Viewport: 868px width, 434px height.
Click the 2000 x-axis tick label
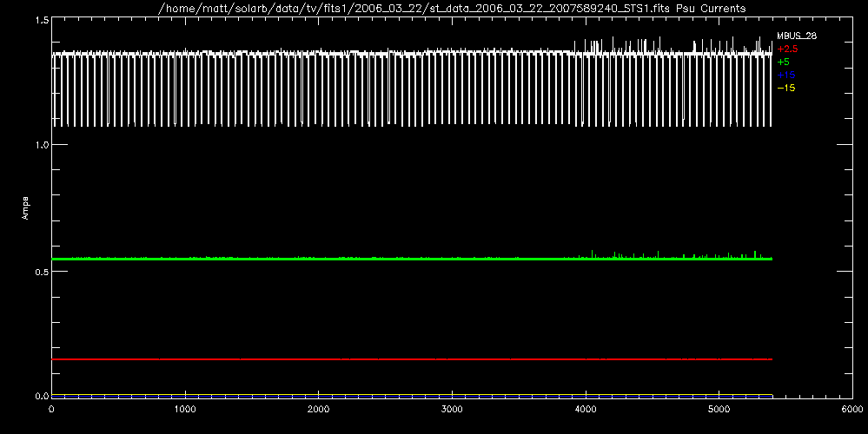[x=319, y=409]
